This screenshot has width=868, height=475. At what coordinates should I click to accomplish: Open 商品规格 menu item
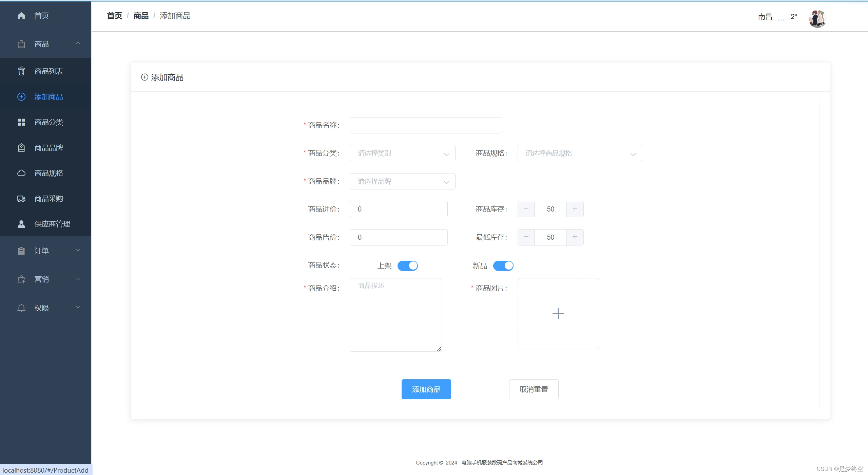(x=45, y=173)
